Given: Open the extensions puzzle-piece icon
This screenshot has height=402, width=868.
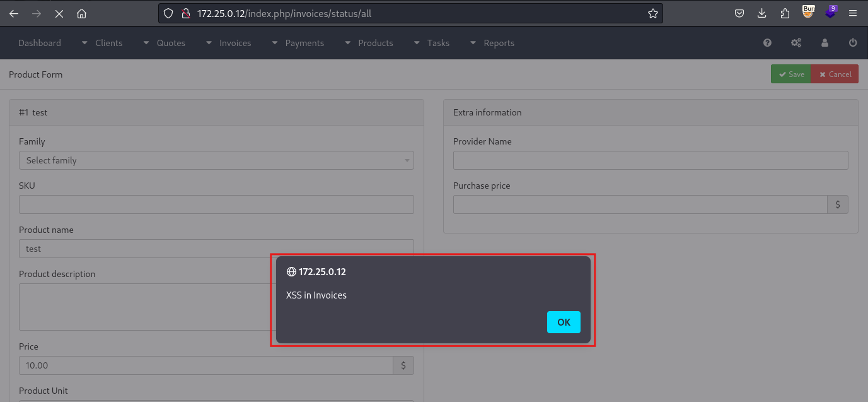Looking at the screenshot, I should click(785, 13).
